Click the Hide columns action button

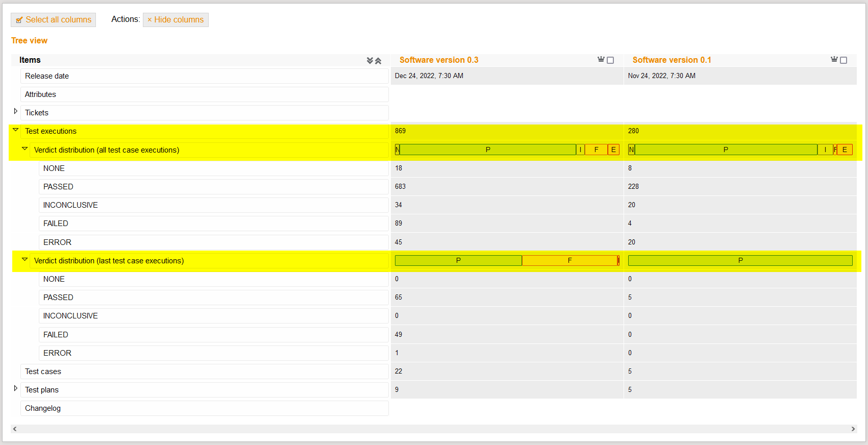point(176,20)
